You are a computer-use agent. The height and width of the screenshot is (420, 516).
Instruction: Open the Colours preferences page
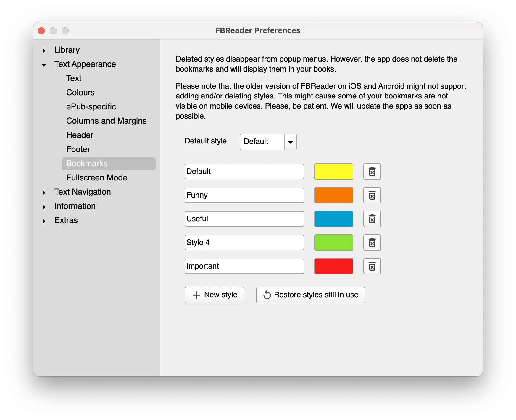[x=80, y=92]
